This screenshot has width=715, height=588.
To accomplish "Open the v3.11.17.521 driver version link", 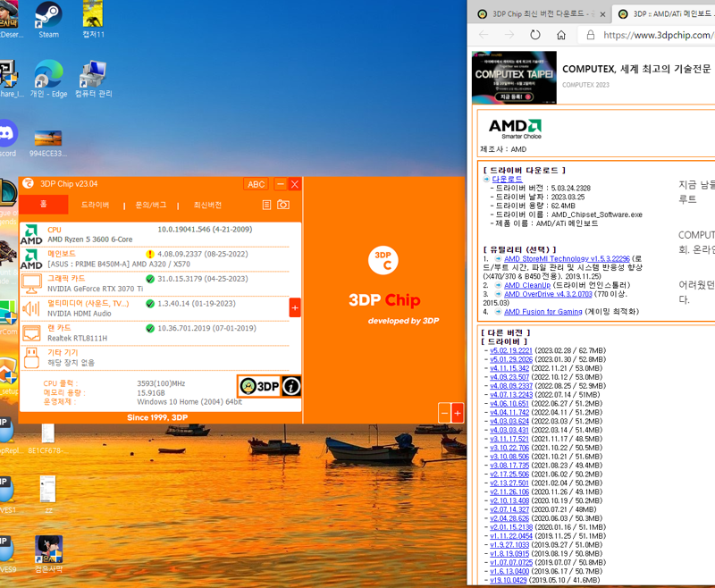I will pos(509,439).
